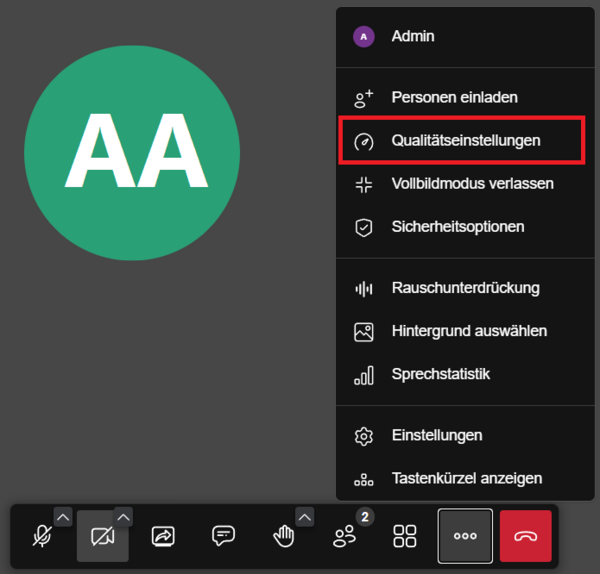Viewport: 600px width, 574px height.
Task: Open the chat panel
Action: click(x=223, y=536)
